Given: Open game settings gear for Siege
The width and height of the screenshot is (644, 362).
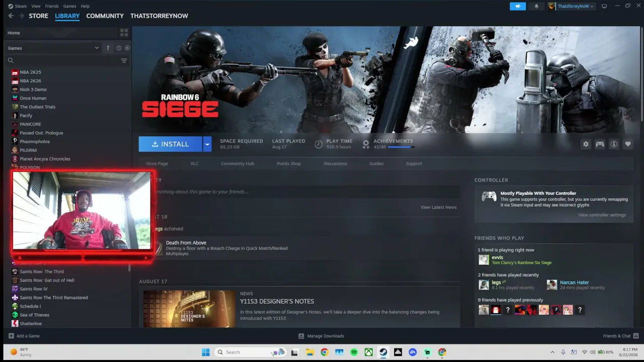Looking at the screenshot, I should [586, 144].
